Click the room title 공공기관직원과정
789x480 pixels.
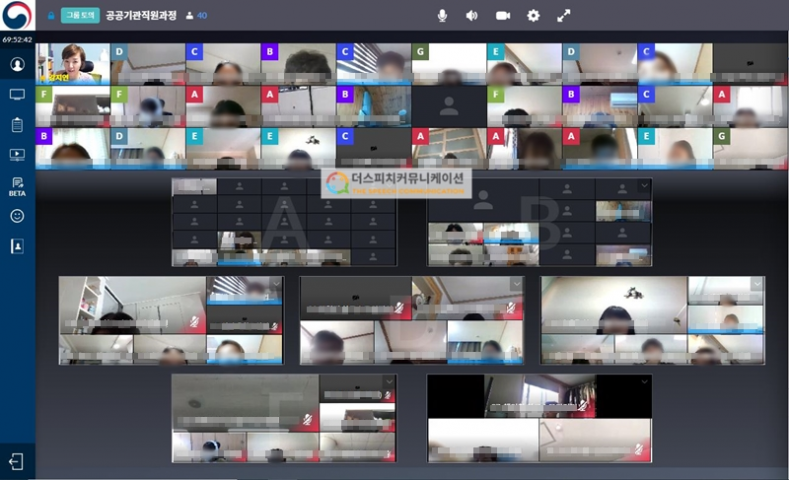pos(141,16)
